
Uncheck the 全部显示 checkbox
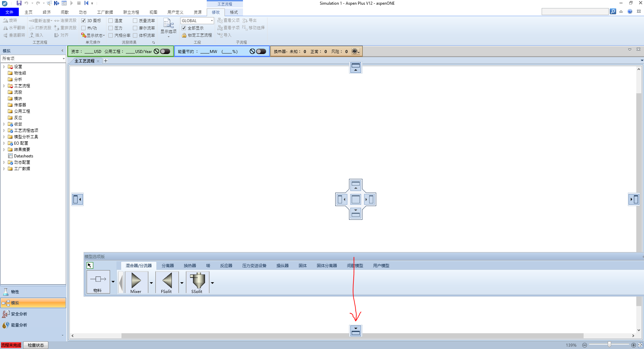point(184,28)
